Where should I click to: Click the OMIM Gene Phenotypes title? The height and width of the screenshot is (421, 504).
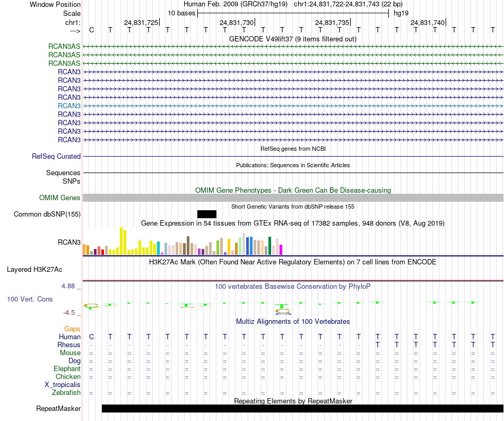(293, 191)
